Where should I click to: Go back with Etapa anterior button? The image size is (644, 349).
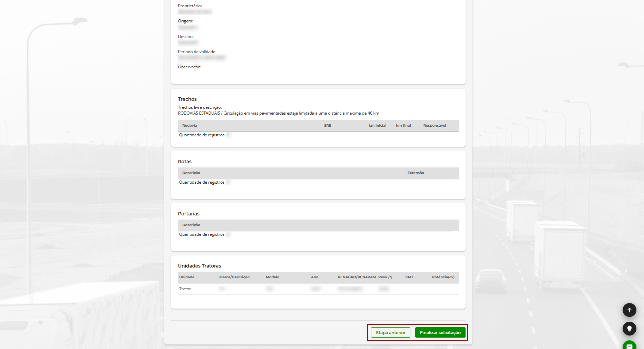click(391, 332)
